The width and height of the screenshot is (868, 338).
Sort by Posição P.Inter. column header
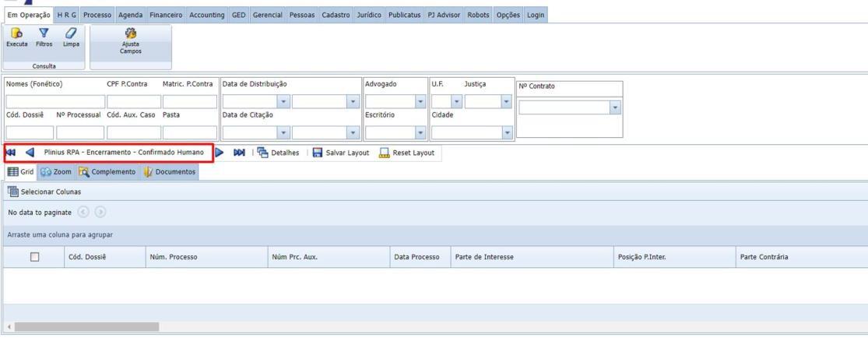(x=674, y=257)
